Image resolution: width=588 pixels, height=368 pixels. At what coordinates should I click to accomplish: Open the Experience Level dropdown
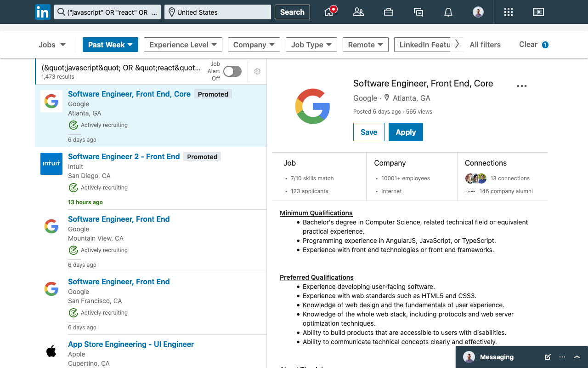(x=183, y=45)
